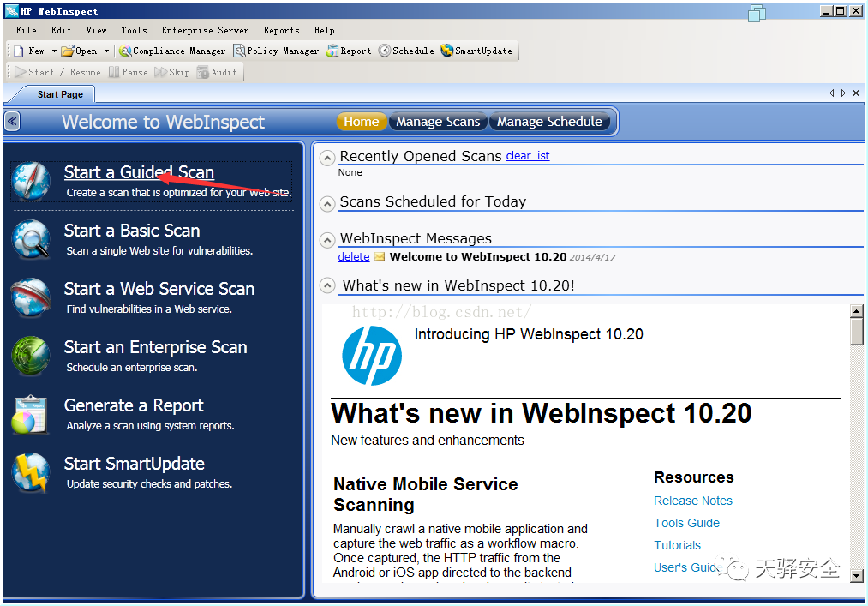
Task: Open the Tools menu
Action: coord(134,31)
